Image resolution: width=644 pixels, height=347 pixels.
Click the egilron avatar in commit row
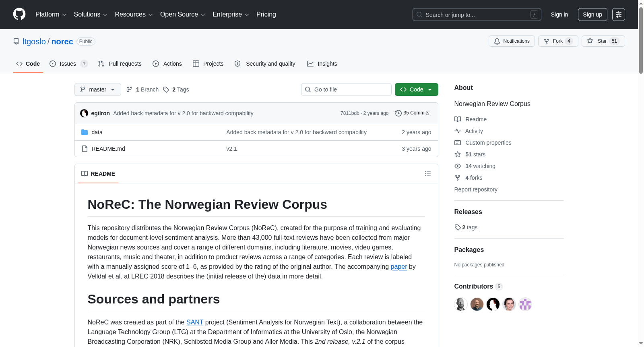click(84, 113)
